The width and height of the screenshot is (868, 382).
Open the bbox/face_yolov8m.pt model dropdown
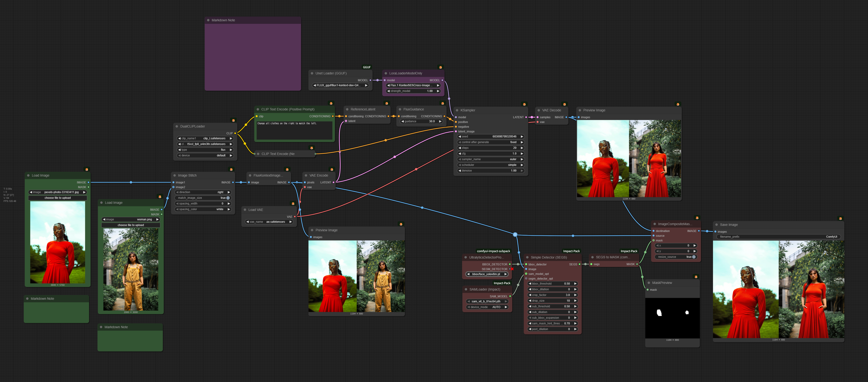point(487,274)
